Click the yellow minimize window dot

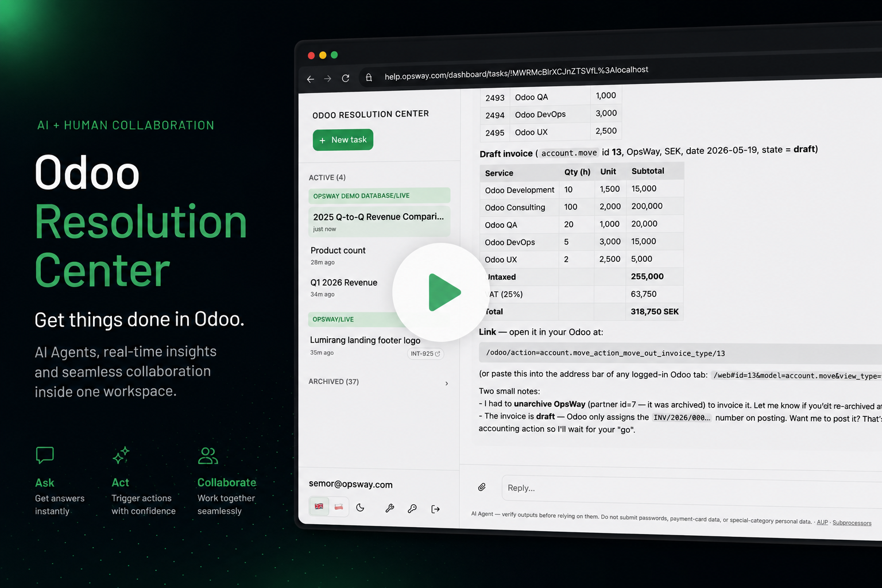(x=323, y=55)
